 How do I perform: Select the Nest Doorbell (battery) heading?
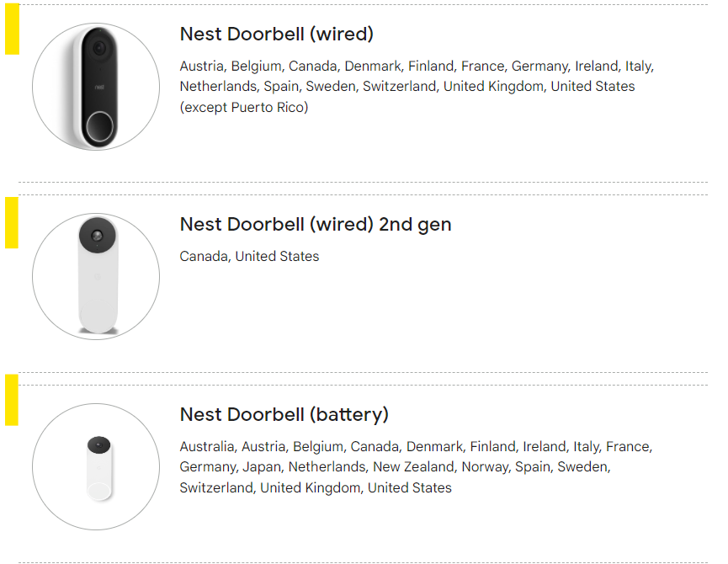[284, 414]
